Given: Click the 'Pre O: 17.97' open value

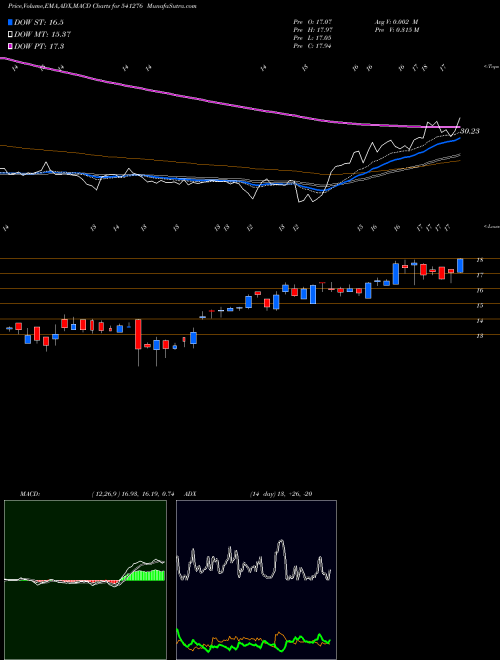Looking at the screenshot, I should point(314,21).
